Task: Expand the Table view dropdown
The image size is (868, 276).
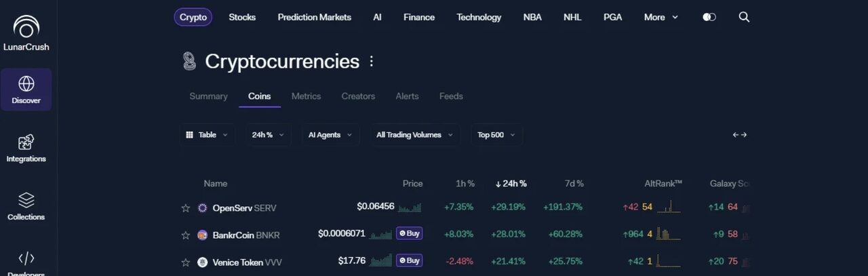Action: click(208, 135)
